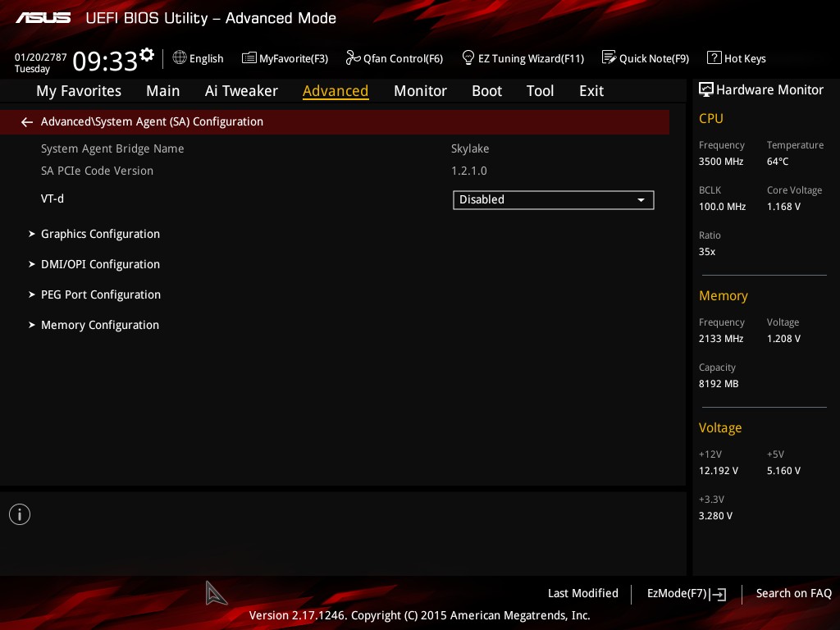Image resolution: width=840 pixels, height=630 pixels.
Task: Start EZ Tuning Wizard(F11)
Action: 531,58
